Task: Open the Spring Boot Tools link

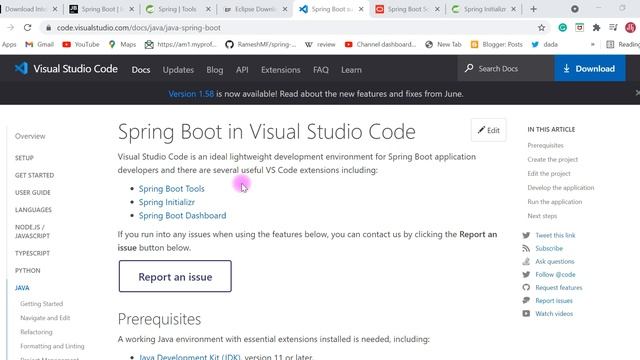Action: [x=171, y=189]
